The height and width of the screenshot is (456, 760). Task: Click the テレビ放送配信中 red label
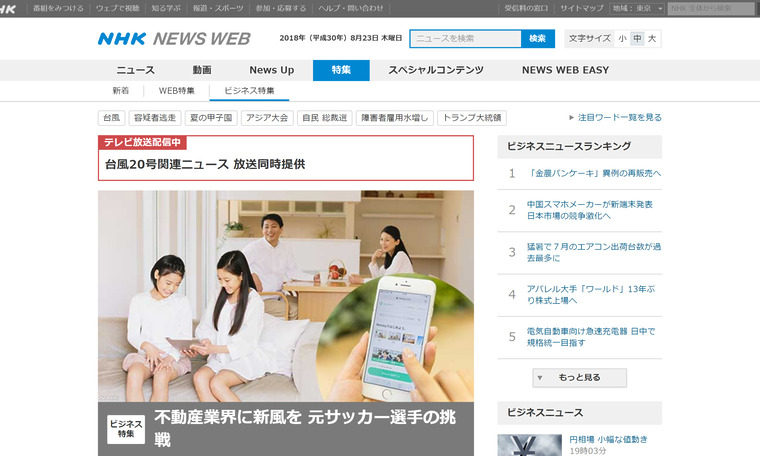tap(142, 143)
